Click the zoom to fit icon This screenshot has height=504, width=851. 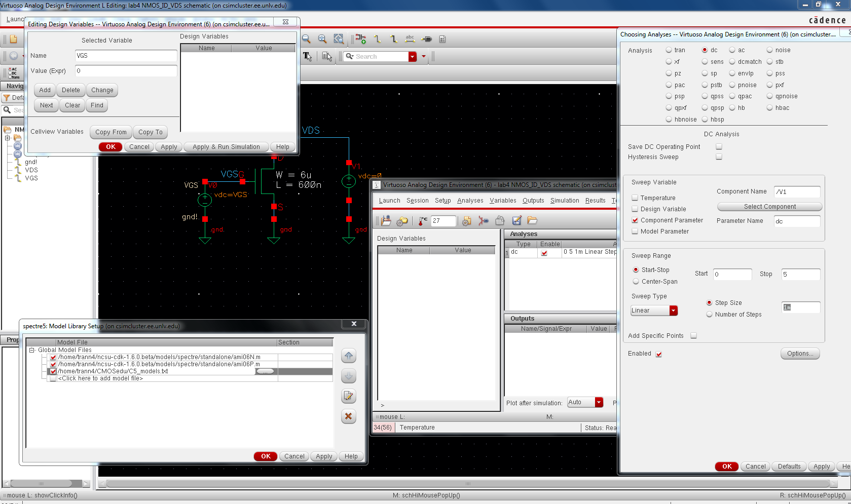[322, 39]
